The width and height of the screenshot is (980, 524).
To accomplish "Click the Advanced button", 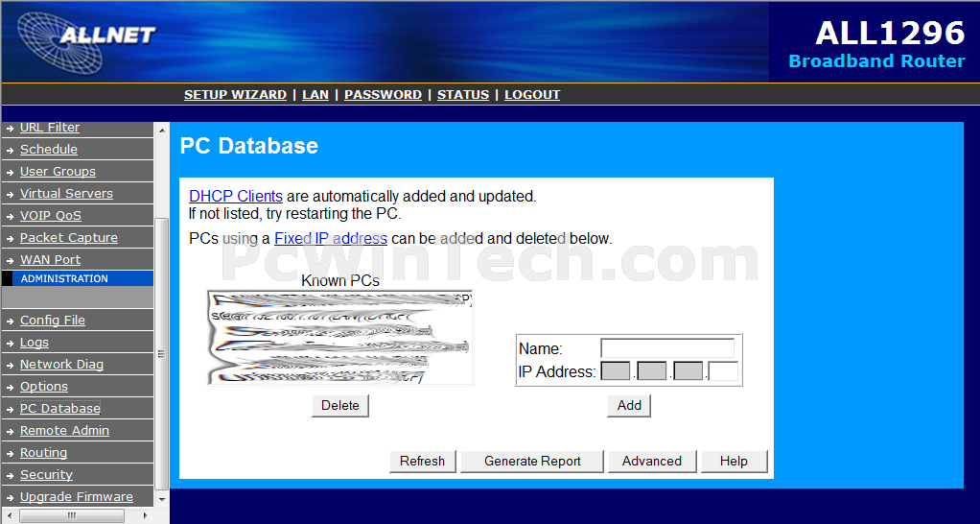I will coord(652,461).
